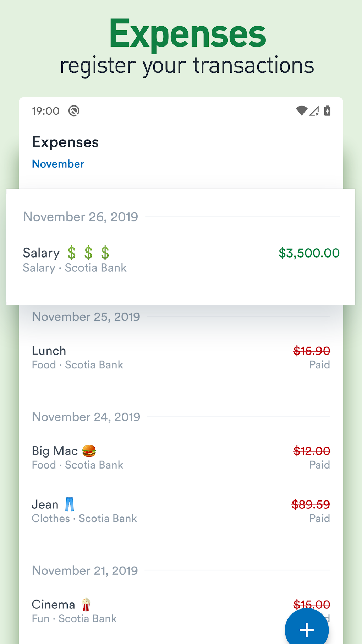
Task: Click the popcorn emoji next to Cinema
Action: [x=86, y=604]
